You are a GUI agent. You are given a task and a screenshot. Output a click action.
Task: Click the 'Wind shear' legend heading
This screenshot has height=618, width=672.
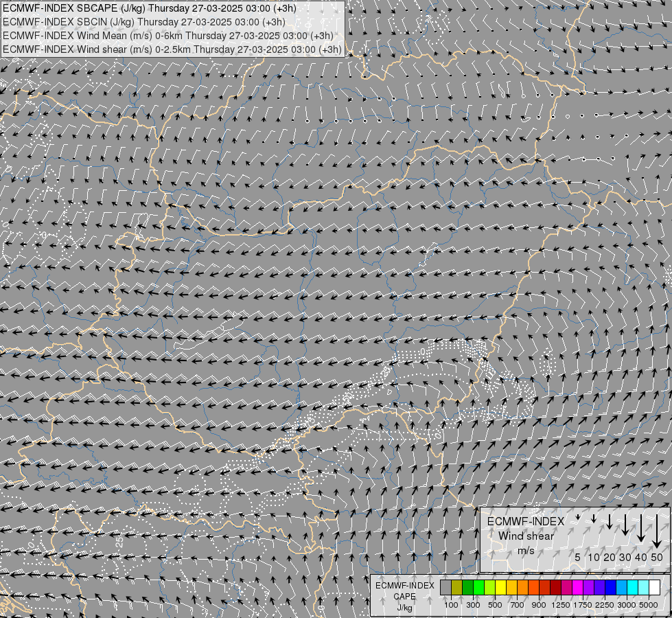[526, 536]
